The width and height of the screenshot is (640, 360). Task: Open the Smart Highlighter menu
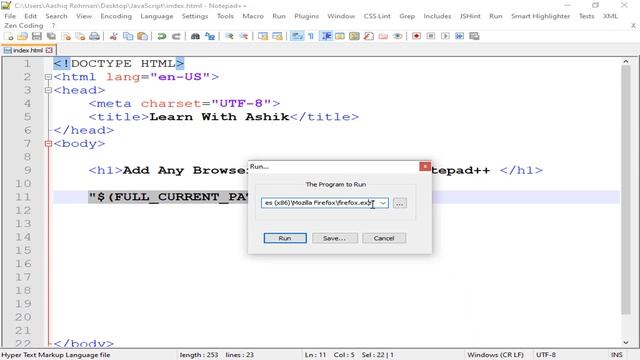tap(540, 16)
